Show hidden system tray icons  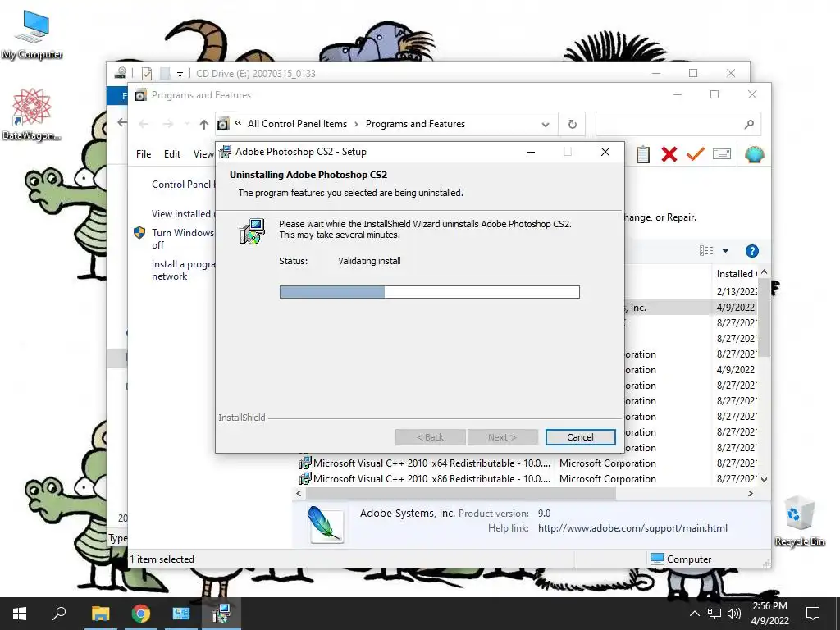(694, 614)
